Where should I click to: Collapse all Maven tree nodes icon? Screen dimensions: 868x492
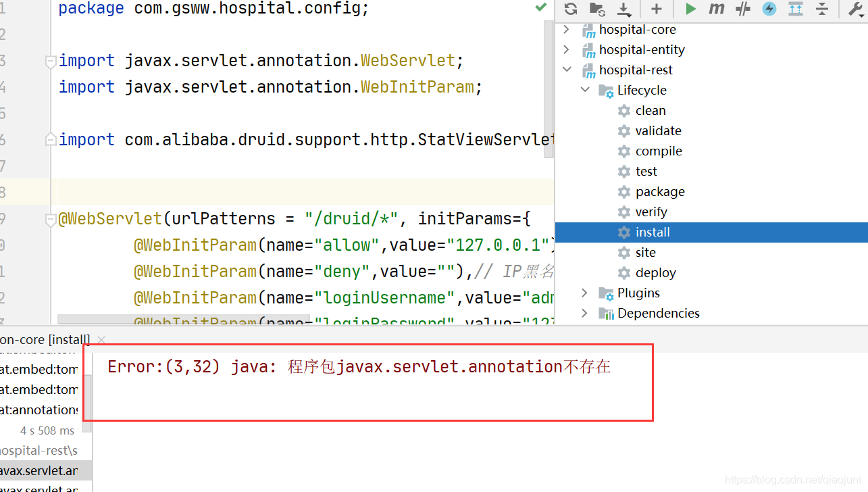(x=822, y=9)
